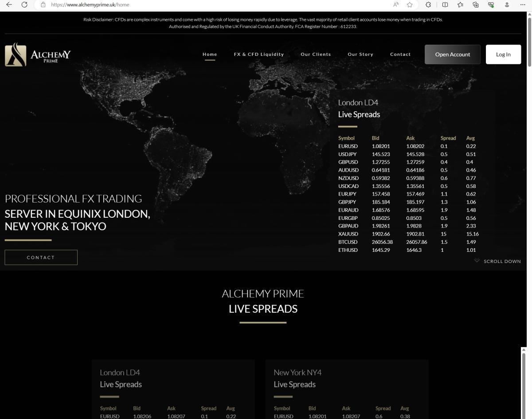
Task: Open the Our Story page
Action: click(x=360, y=54)
